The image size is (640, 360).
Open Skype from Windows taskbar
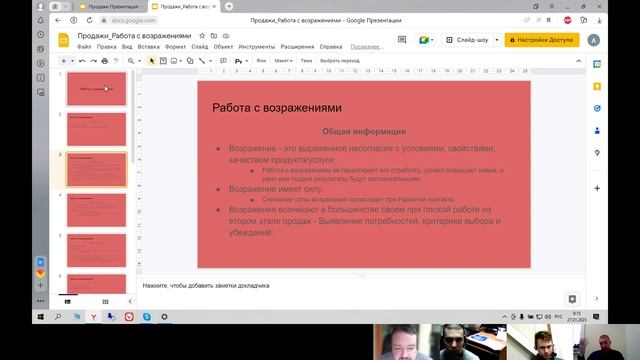click(147, 317)
